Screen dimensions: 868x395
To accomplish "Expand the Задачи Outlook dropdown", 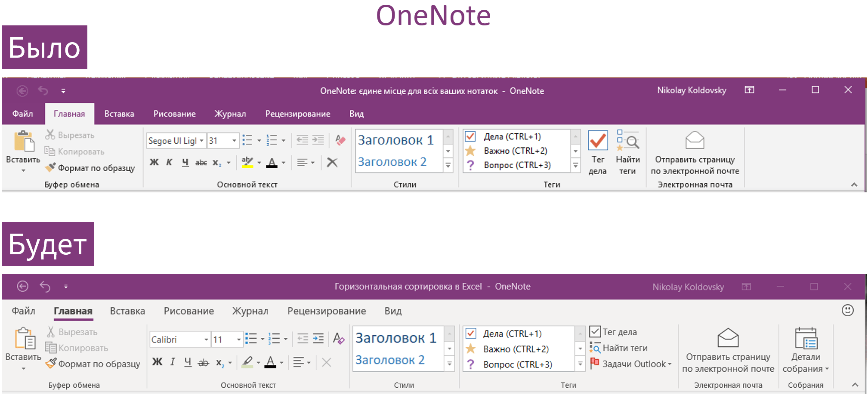I will (670, 364).
